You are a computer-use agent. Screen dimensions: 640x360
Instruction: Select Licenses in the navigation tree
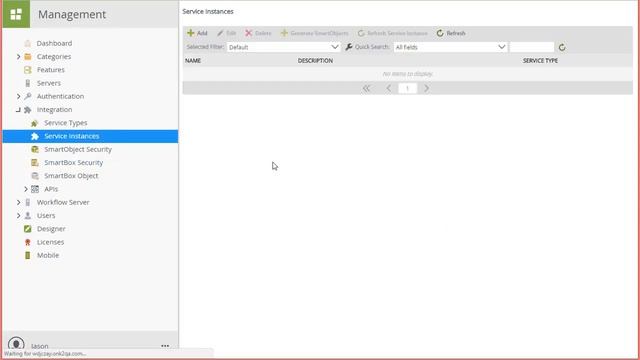point(50,242)
